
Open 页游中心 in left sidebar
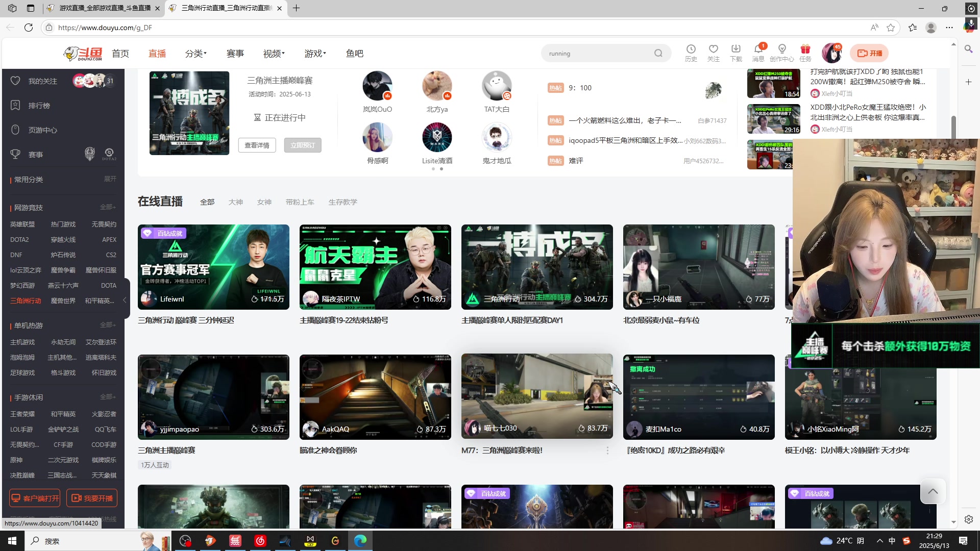coord(42,130)
